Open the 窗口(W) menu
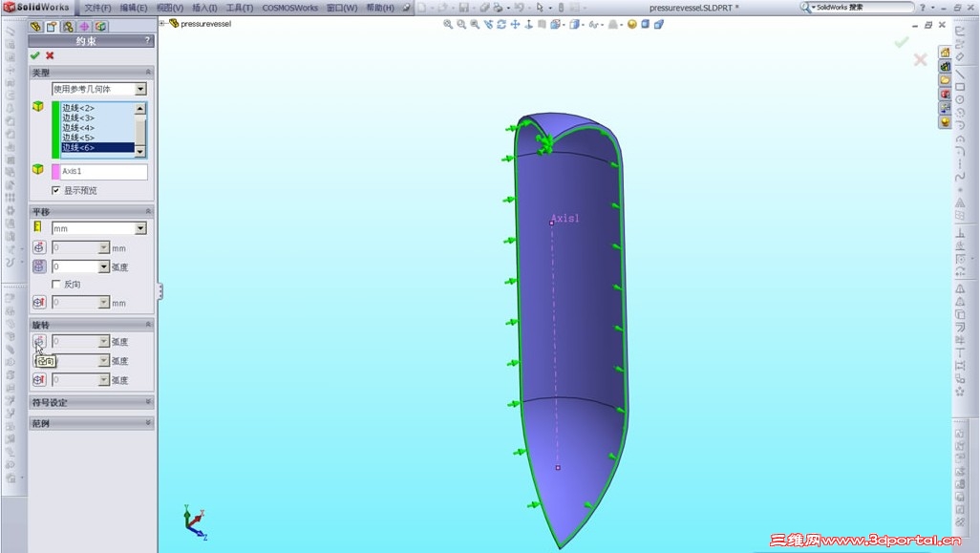This screenshot has height=553, width=980. [x=342, y=8]
